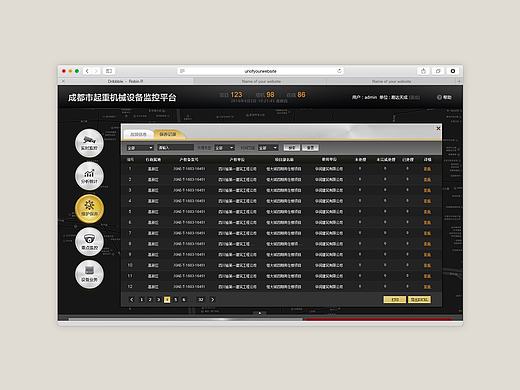520x390 pixels.
Task: Expand the first filter dropdown in filter bar
Action: click(x=140, y=148)
